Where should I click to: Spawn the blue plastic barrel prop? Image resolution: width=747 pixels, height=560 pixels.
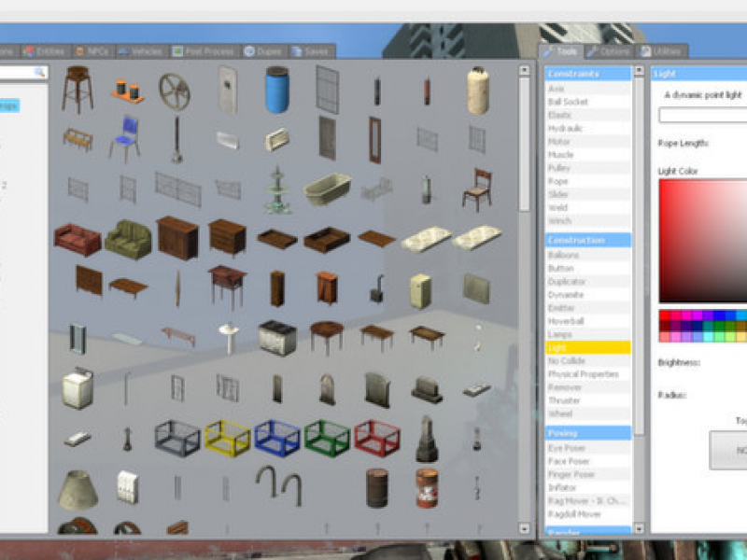point(276,90)
